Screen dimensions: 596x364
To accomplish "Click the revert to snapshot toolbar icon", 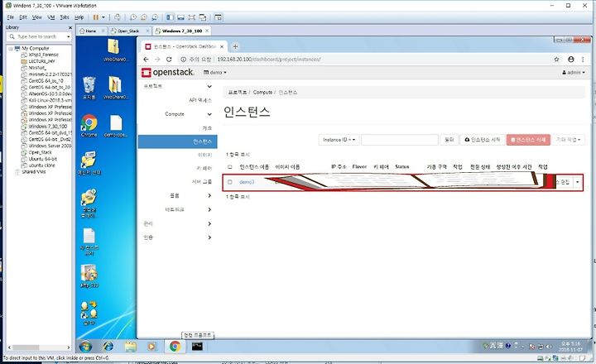I will pos(144,17).
